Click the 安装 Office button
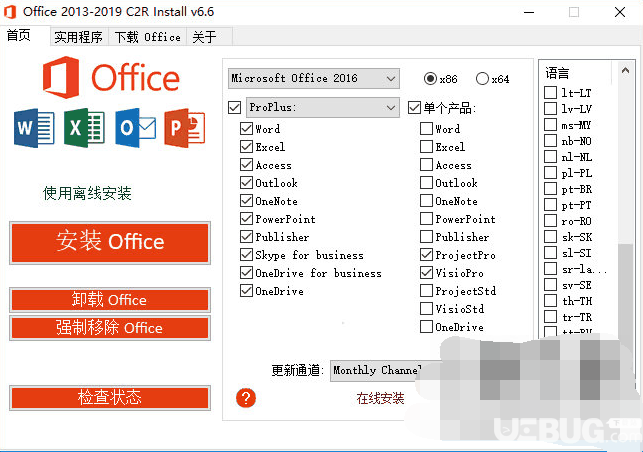This screenshot has height=452, width=643. (110, 242)
